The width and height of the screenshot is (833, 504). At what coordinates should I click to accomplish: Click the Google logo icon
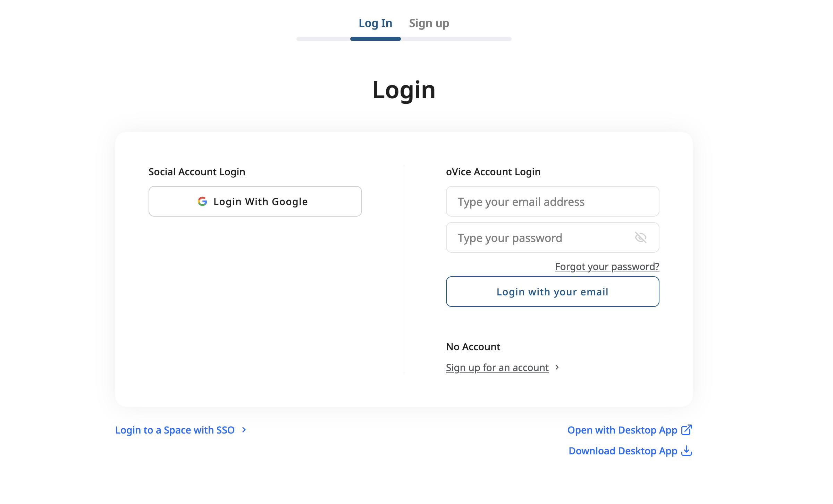coord(202,201)
